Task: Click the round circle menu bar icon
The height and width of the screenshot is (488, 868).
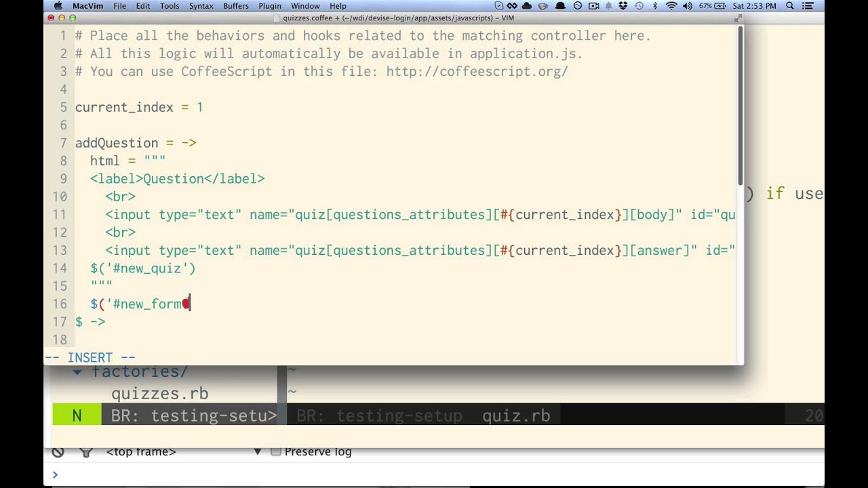Action: click(x=577, y=5)
